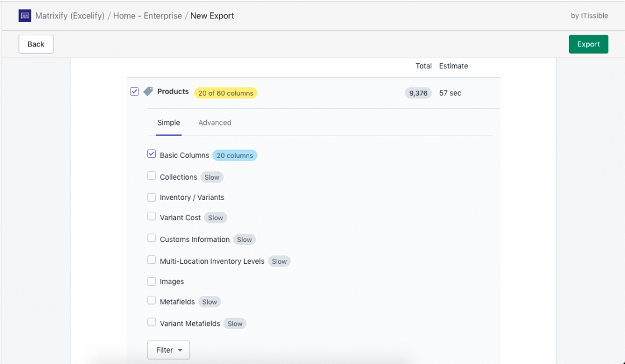
Task: Check the Inventory / Variants option
Action: (x=151, y=196)
